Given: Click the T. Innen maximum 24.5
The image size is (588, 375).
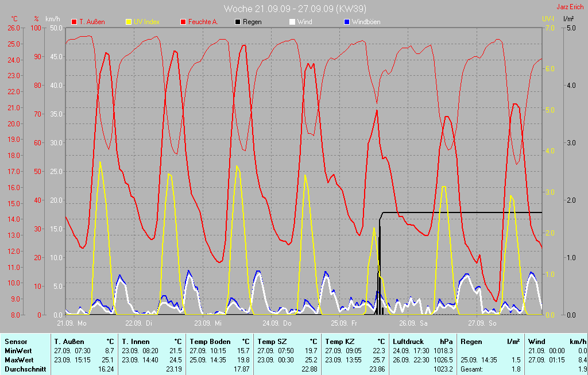Looking at the screenshot, I should [x=176, y=360].
